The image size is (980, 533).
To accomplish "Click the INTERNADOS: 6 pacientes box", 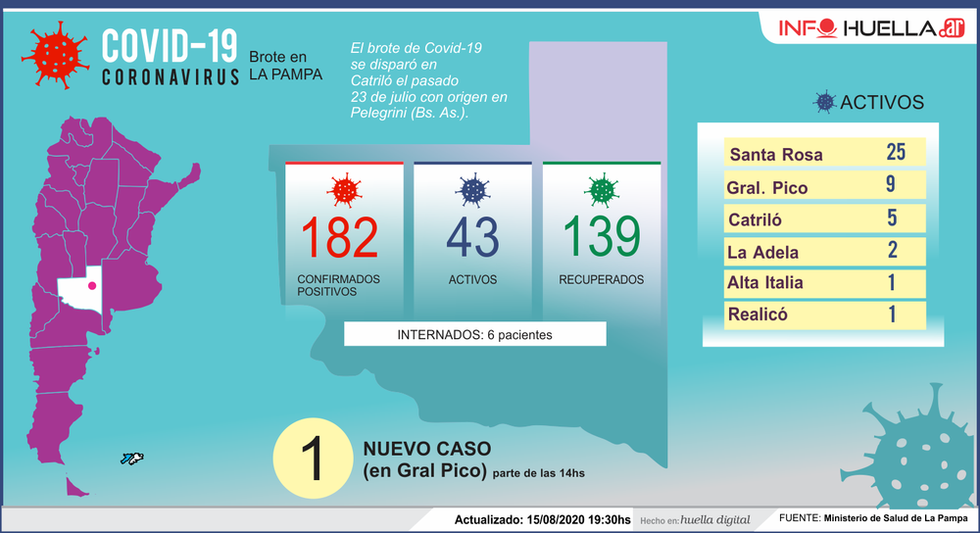I will (x=474, y=334).
